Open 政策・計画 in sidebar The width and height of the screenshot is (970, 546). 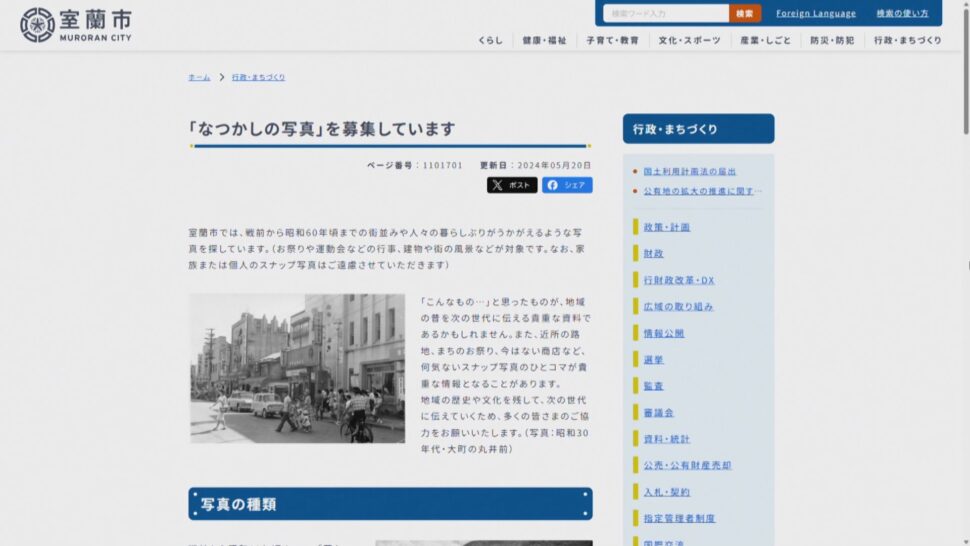(666, 227)
